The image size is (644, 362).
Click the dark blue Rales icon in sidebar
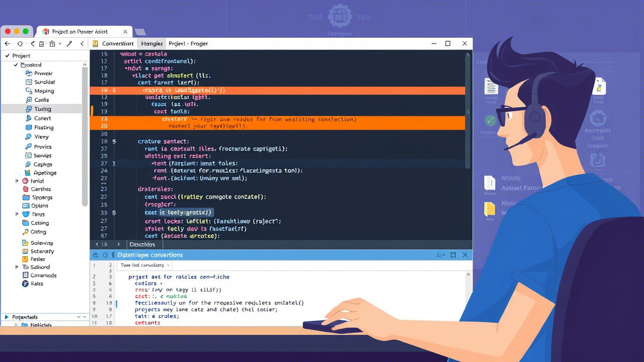pos(26,284)
